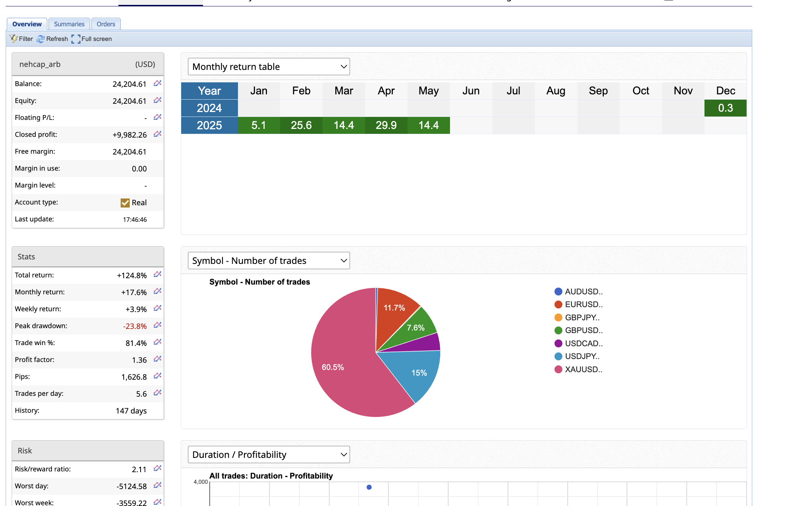Click chart icon next to Total return

158,274
